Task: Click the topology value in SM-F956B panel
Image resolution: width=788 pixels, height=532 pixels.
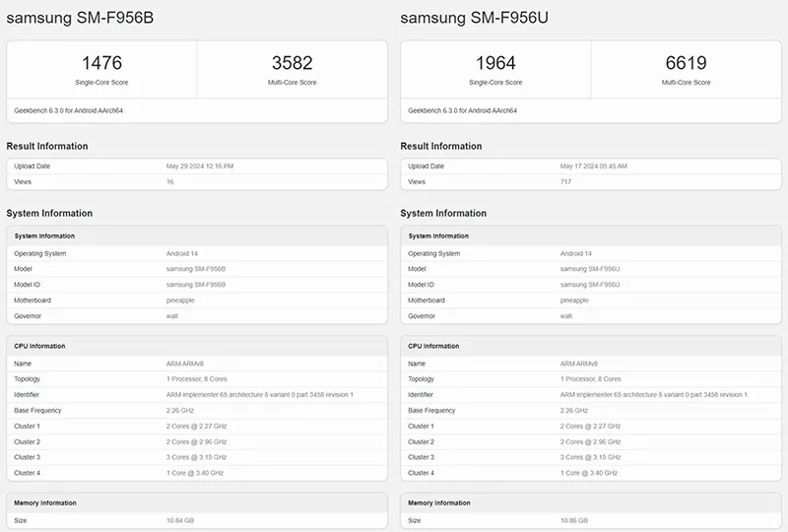Action: [196, 378]
